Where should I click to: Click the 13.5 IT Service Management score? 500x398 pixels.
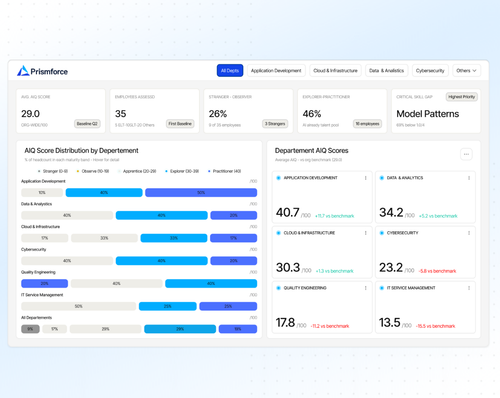(389, 322)
